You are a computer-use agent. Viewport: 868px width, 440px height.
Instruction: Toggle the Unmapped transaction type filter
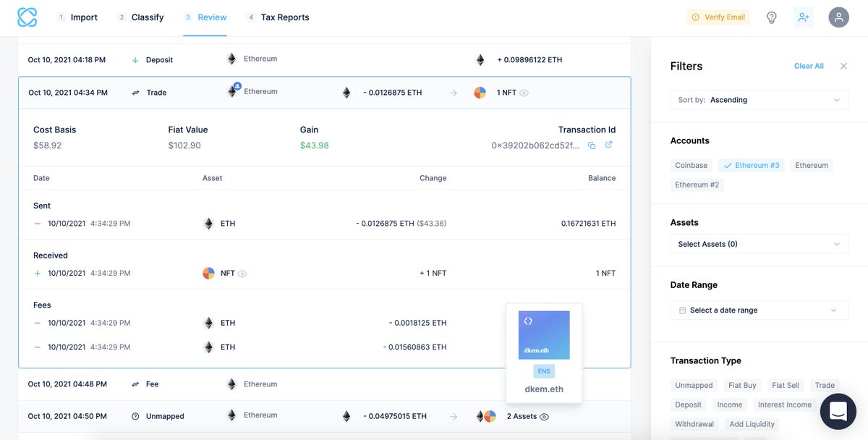(x=694, y=385)
